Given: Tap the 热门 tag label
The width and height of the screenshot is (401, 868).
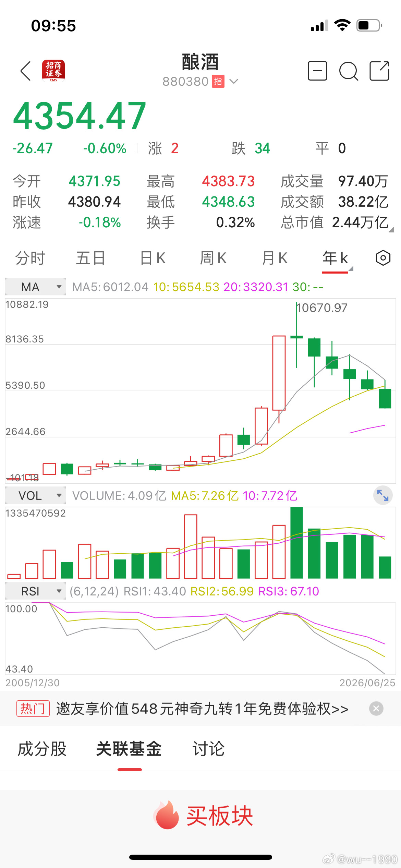Looking at the screenshot, I should [x=33, y=708].
